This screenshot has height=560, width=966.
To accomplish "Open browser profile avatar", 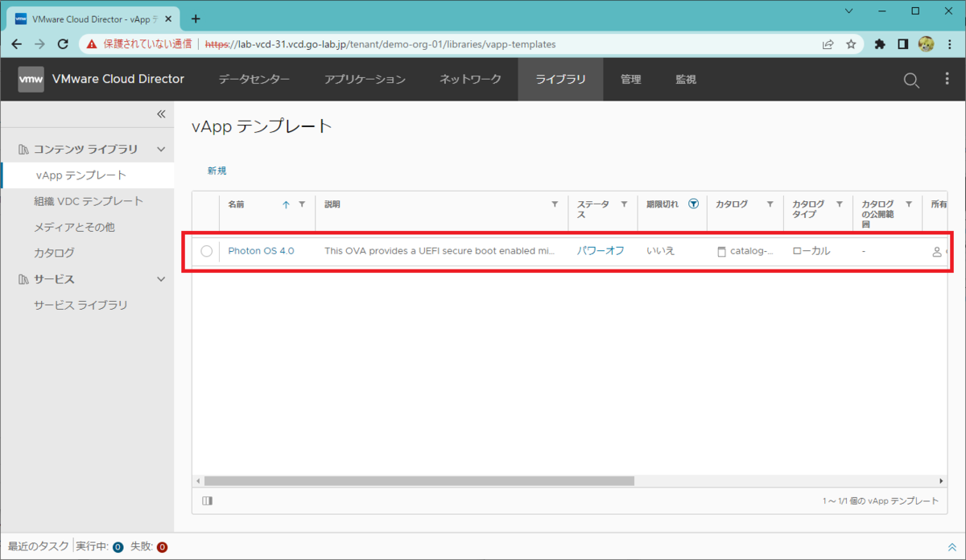I will click(926, 44).
